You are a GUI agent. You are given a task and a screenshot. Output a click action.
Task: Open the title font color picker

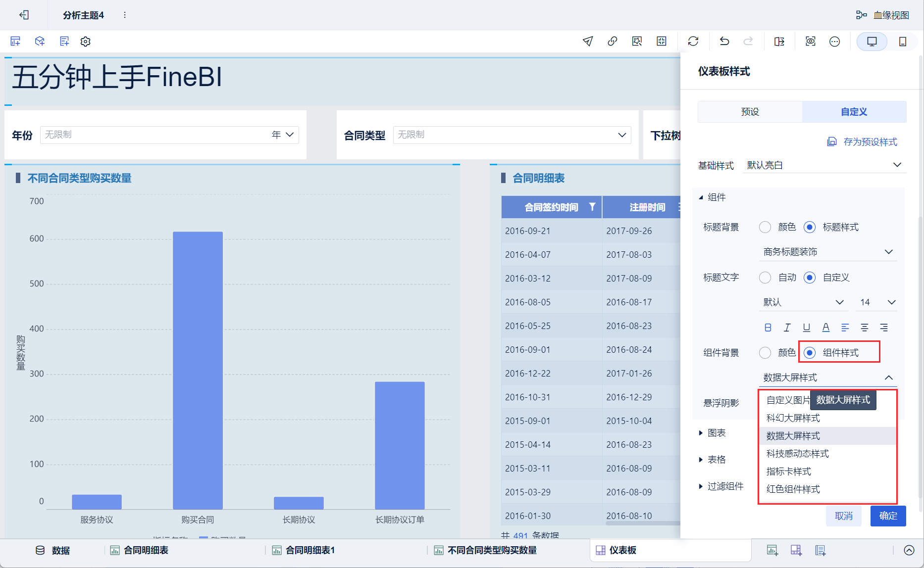point(826,328)
